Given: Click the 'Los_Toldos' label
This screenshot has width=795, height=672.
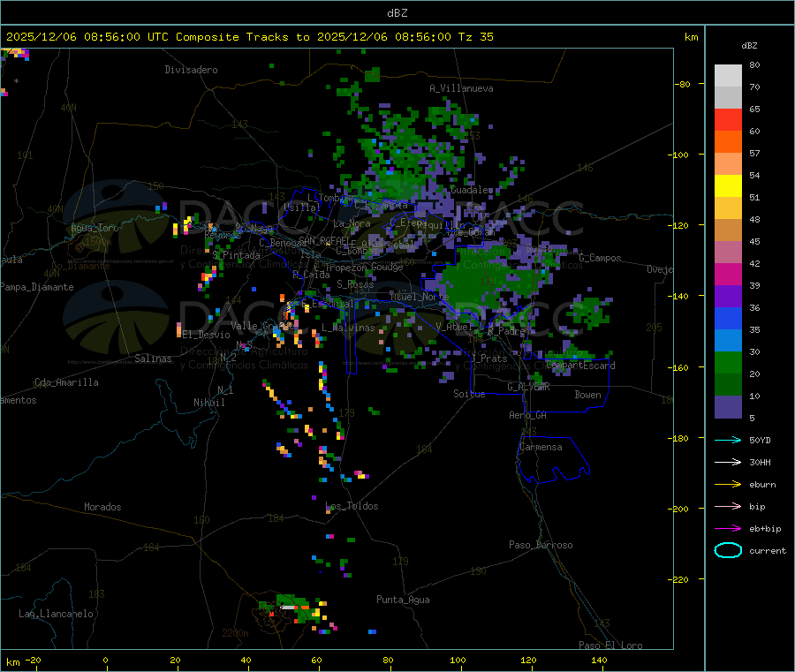Looking at the screenshot, I should click(x=352, y=506).
